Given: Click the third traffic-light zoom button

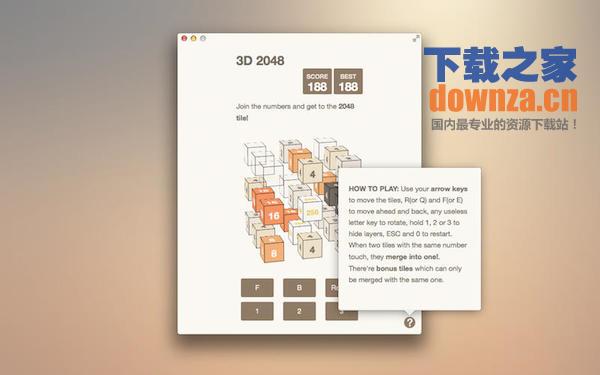Looking at the screenshot, I should 203,38.
